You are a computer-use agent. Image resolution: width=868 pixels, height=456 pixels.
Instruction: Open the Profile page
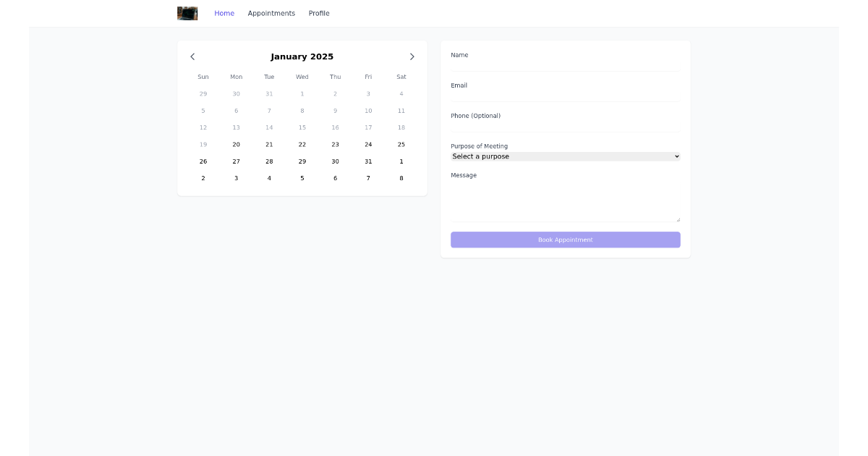click(x=318, y=13)
